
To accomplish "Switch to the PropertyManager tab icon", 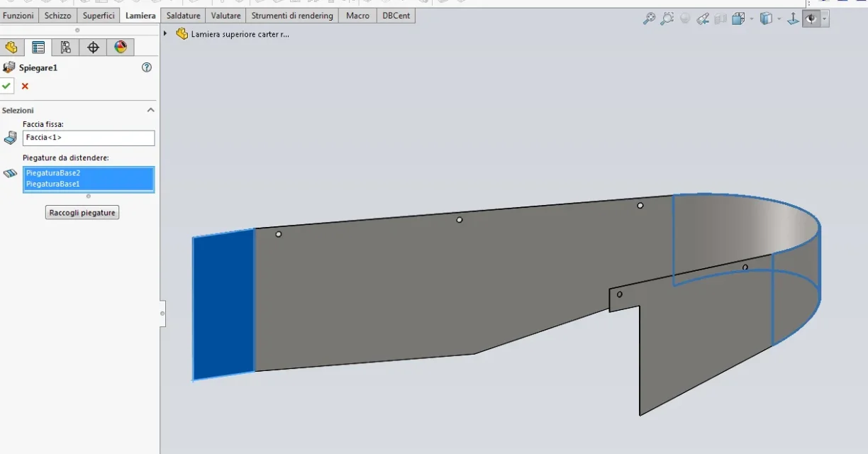I will pyautogui.click(x=38, y=48).
